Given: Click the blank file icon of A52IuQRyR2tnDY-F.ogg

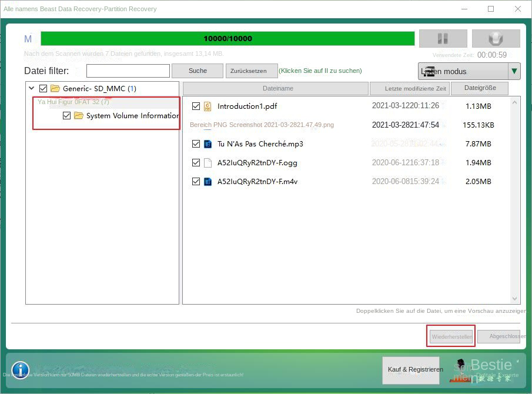Looking at the screenshot, I should pos(208,163).
